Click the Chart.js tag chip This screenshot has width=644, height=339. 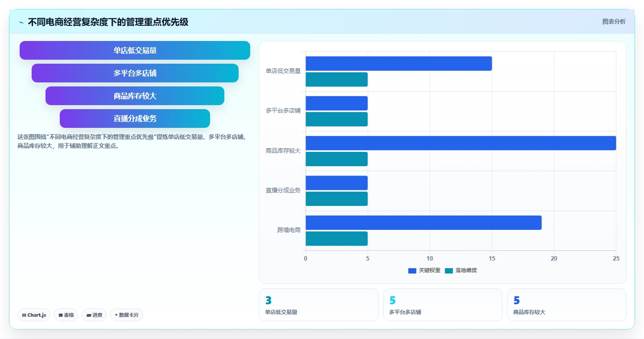tap(34, 315)
